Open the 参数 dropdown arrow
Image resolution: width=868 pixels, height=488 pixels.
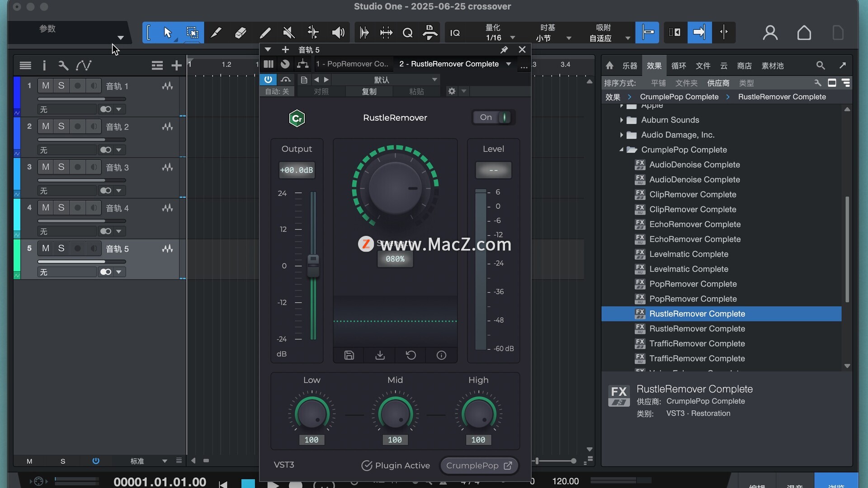click(x=120, y=38)
